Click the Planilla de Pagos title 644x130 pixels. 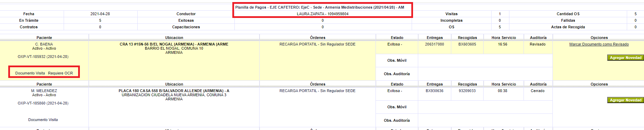(320, 7)
